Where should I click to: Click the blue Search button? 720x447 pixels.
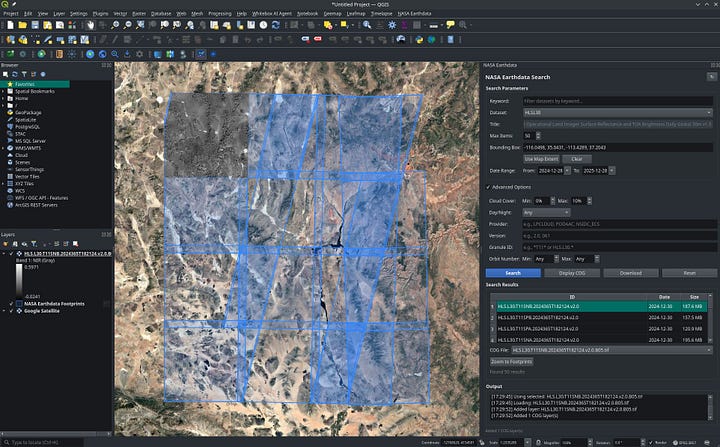point(513,273)
